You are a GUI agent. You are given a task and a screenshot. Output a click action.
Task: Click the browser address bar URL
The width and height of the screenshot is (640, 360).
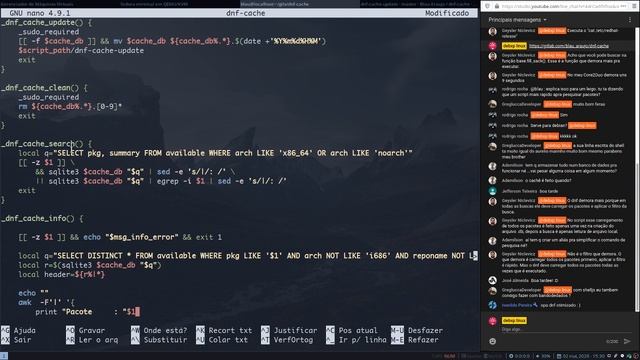pyautogui.click(x=560, y=6)
